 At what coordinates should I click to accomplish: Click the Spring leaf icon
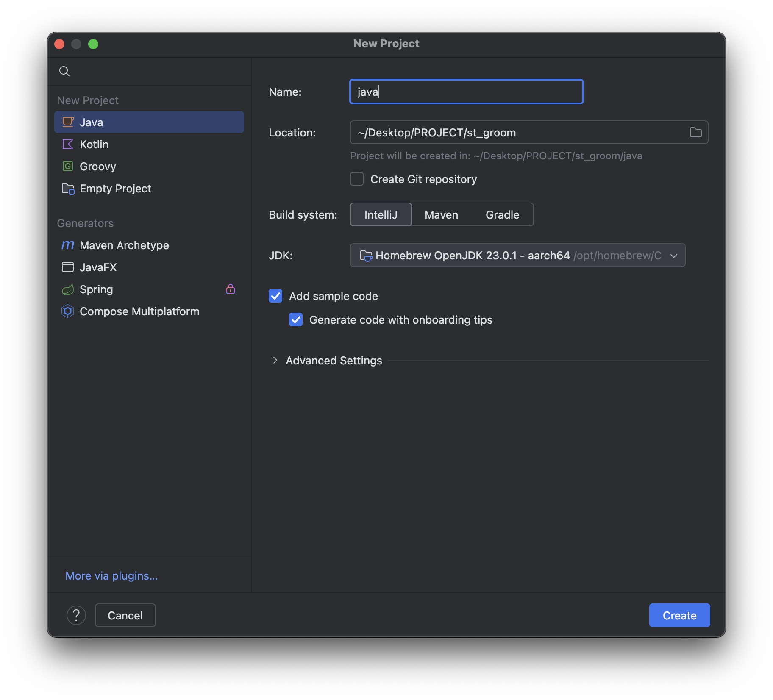coord(68,289)
